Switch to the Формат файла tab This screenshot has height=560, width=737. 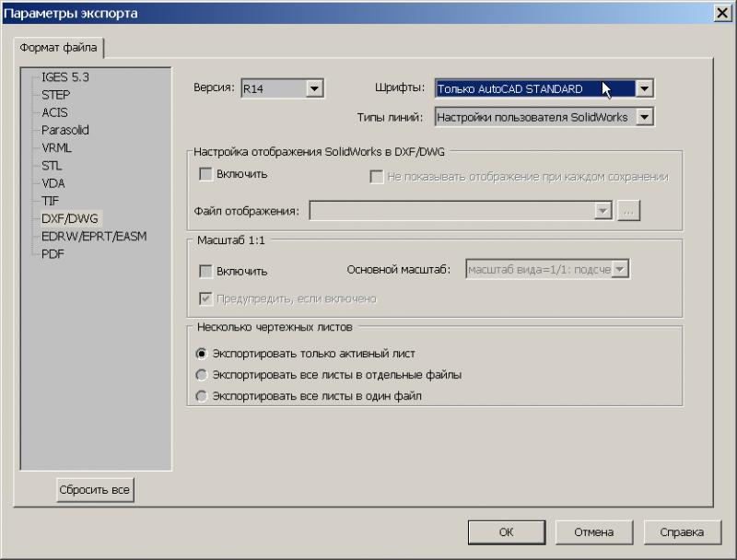click(x=60, y=48)
